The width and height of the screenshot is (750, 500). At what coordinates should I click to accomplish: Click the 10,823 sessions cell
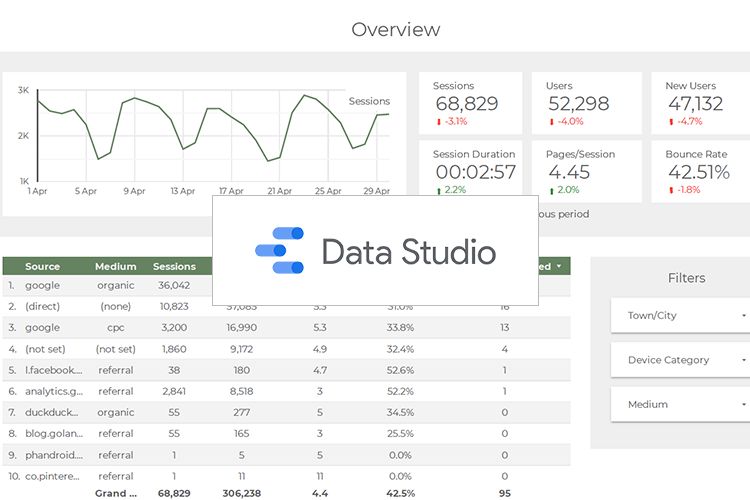[x=174, y=306]
